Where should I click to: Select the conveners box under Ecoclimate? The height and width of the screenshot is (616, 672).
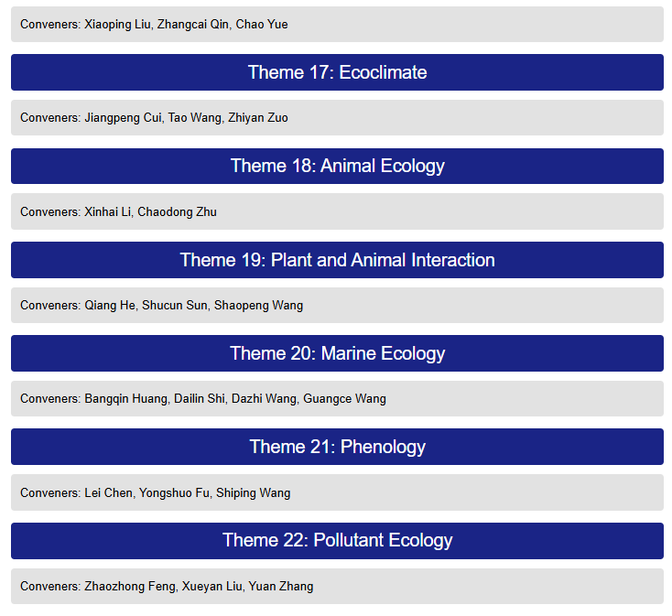(337, 118)
